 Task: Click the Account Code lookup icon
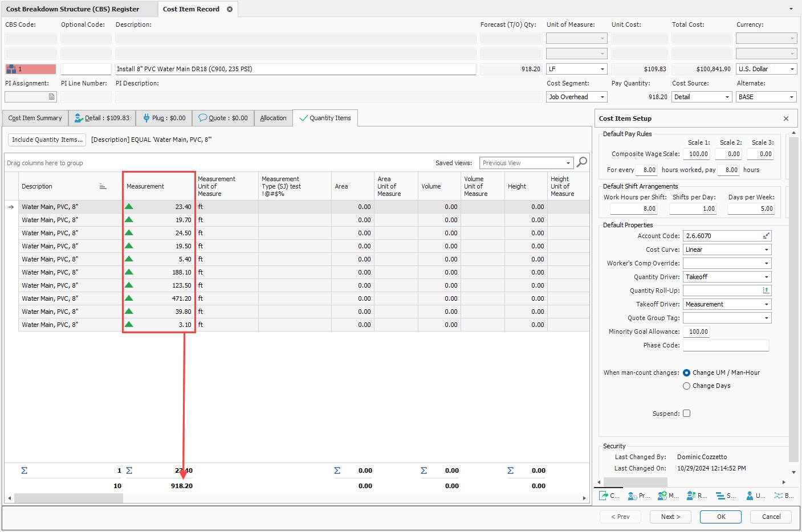coord(766,236)
